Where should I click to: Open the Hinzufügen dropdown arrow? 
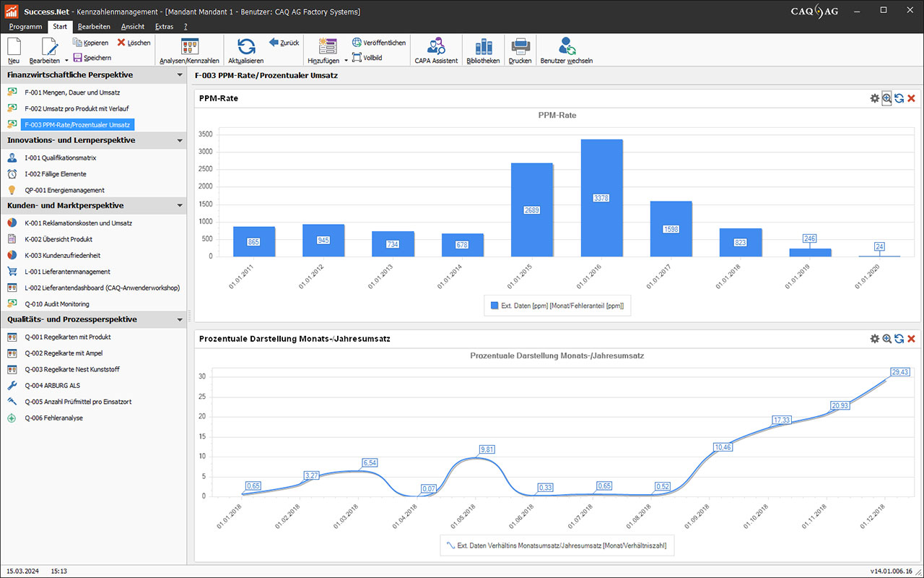(x=346, y=61)
